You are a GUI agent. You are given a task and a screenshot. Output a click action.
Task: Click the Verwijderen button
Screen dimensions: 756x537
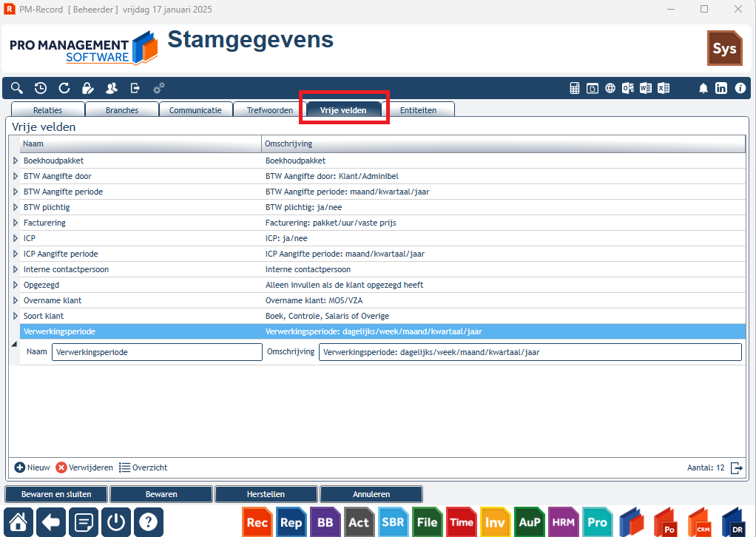[84, 467]
